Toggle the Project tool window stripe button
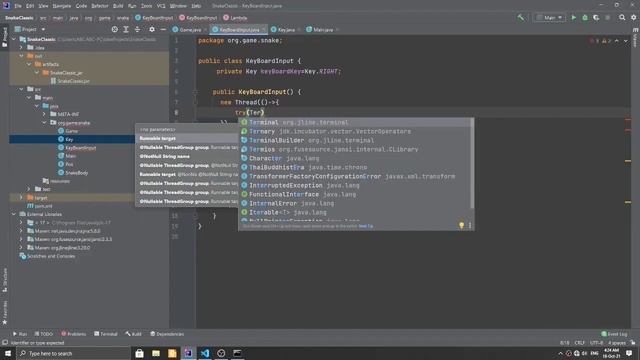 point(4,37)
